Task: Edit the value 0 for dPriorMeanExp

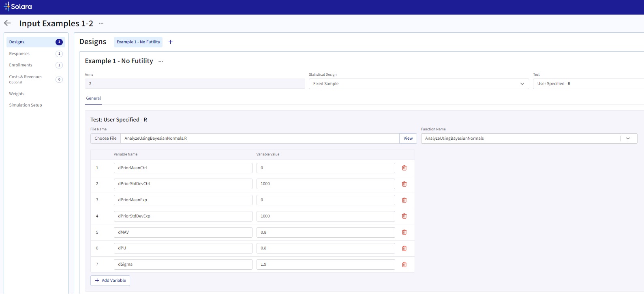Action: point(326,200)
